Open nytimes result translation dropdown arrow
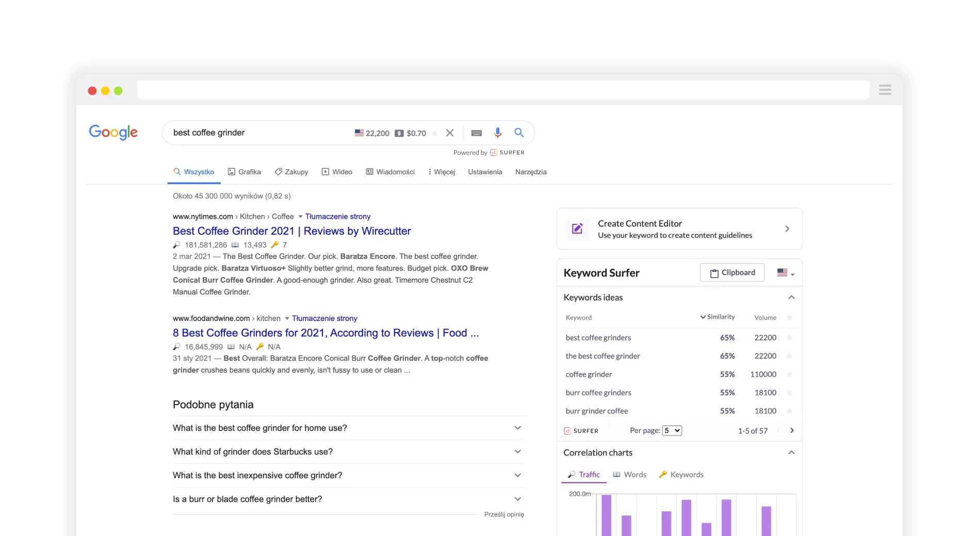This screenshot has height=536, width=980. (x=300, y=217)
